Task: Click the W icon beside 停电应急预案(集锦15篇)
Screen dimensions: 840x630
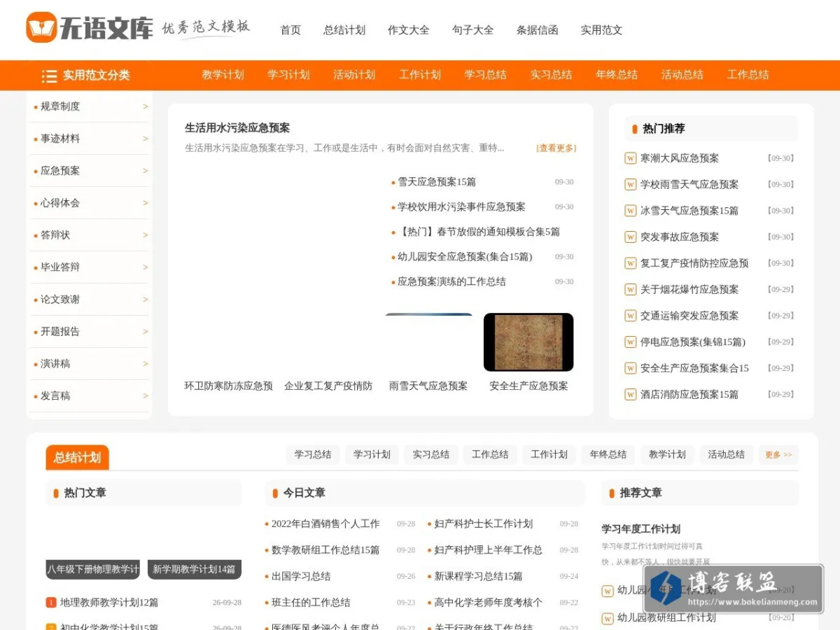Action: (630, 342)
